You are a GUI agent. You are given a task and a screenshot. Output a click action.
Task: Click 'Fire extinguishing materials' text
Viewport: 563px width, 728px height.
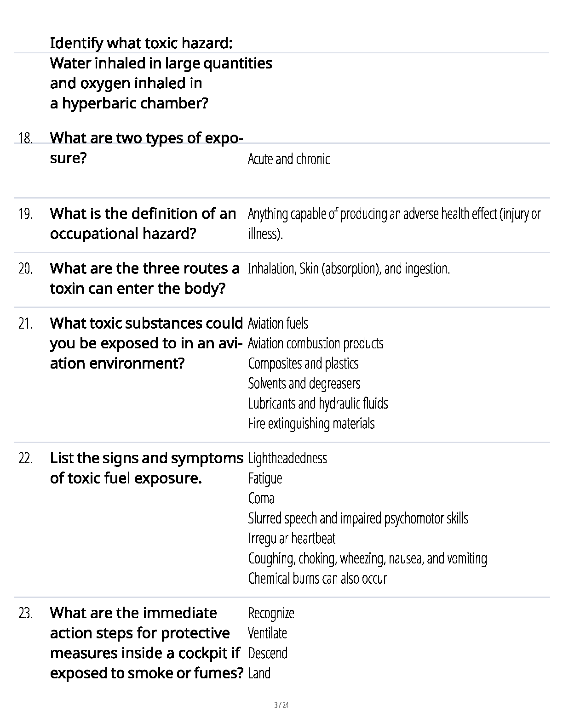pyautogui.click(x=311, y=423)
